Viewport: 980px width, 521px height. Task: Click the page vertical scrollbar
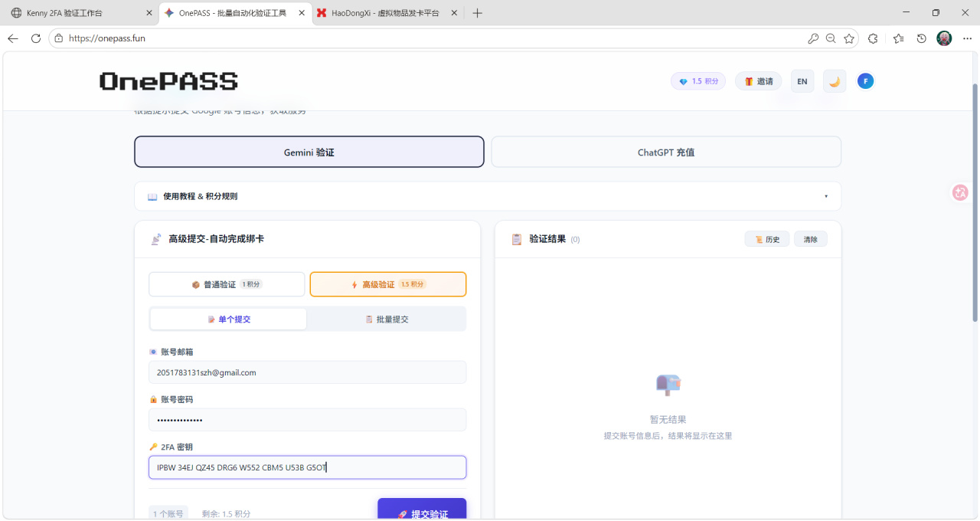coord(975,203)
